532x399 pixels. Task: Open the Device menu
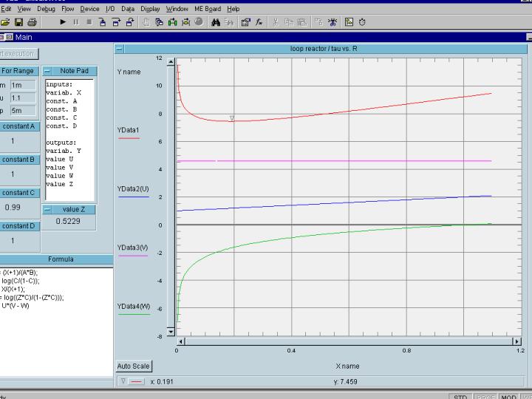point(89,9)
